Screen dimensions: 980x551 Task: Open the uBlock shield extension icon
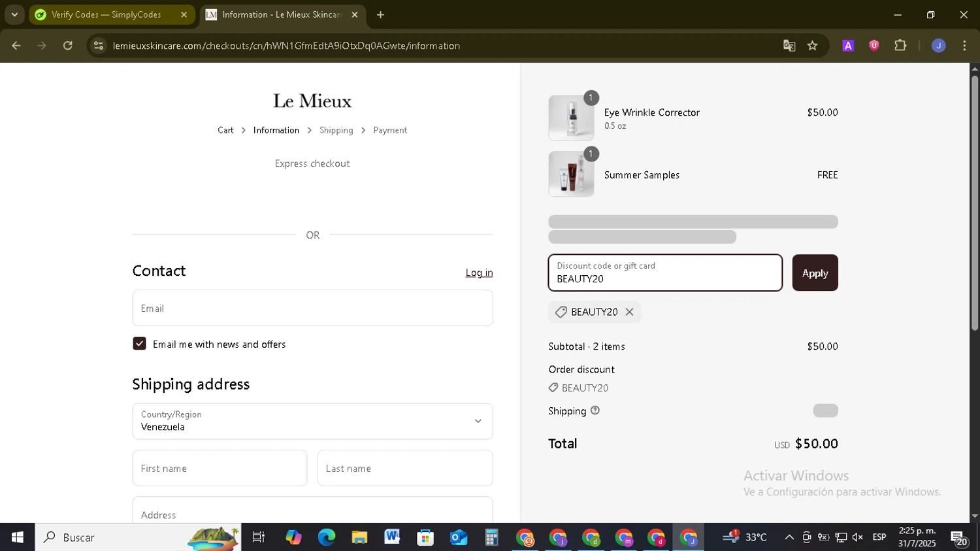point(874,46)
